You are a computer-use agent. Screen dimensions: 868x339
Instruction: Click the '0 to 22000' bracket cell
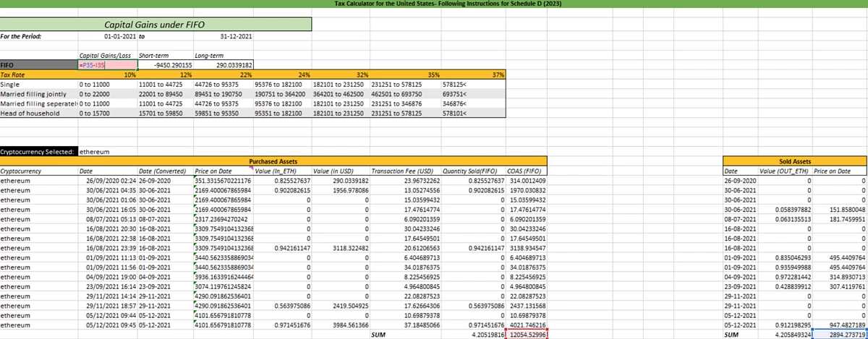point(106,94)
